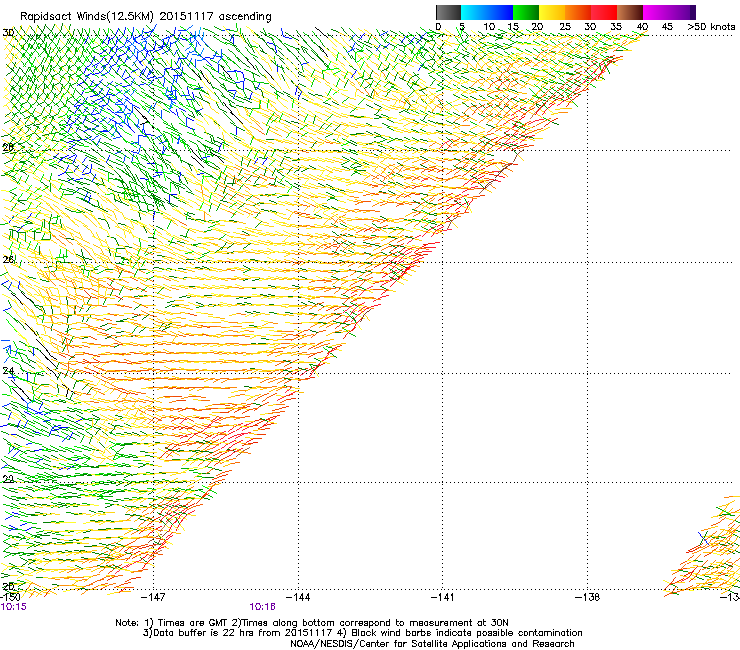Click the dark purple >50 knots swatch
Viewport: 740px width, 650px height.
pyautogui.click(x=693, y=12)
